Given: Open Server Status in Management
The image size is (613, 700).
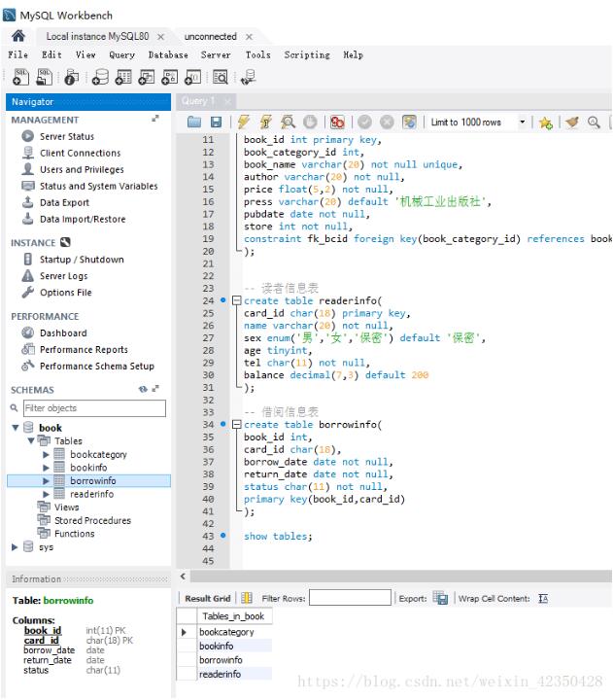Looking at the screenshot, I should [66, 137].
